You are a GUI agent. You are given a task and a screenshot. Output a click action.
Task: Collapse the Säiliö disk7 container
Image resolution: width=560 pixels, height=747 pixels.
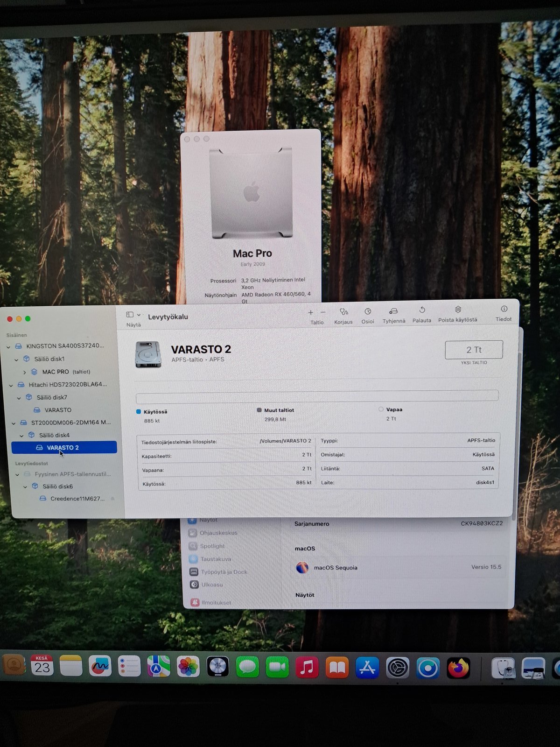coord(19,398)
